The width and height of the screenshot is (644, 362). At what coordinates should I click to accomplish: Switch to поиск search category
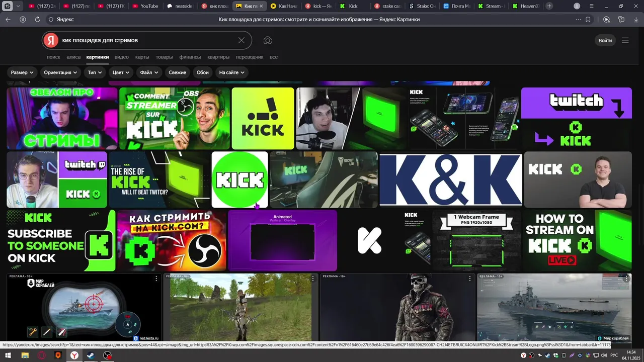[53, 57]
